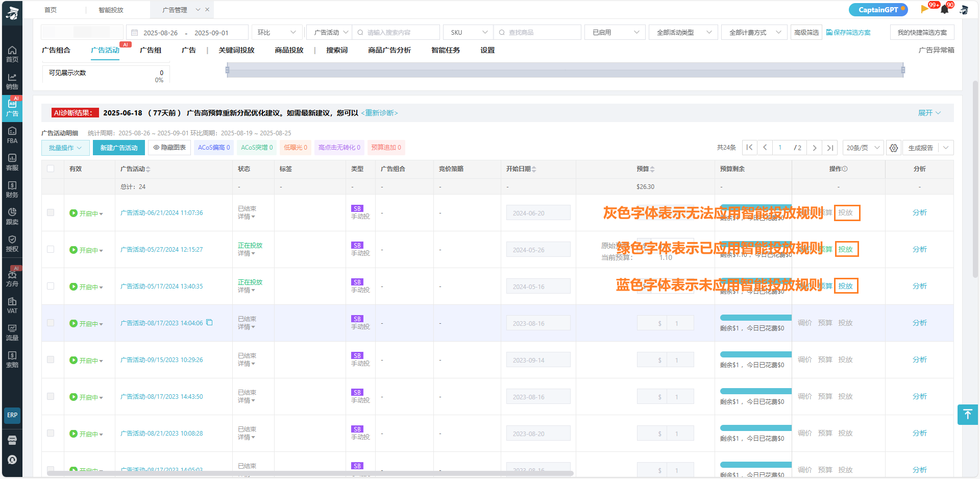This screenshot has width=980, height=479.
Task: Open the 财务 finance sidebar icon
Action: coord(12,189)
